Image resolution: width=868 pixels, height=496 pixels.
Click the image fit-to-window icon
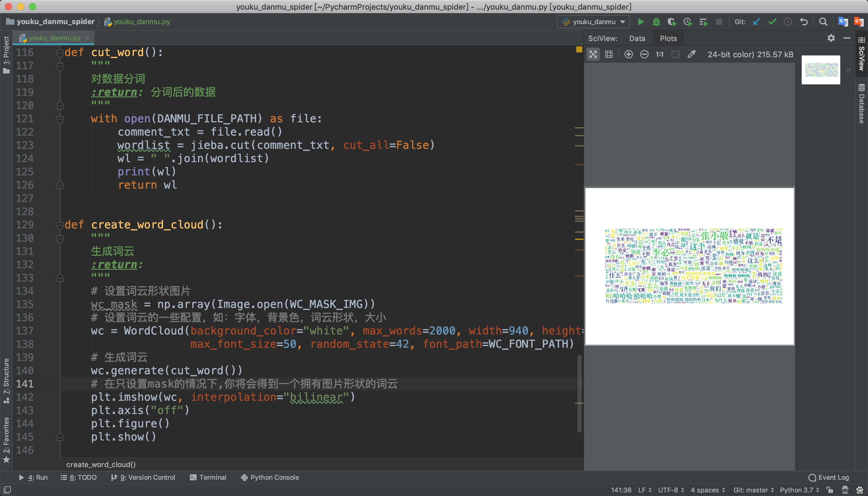tap(674, 55)
